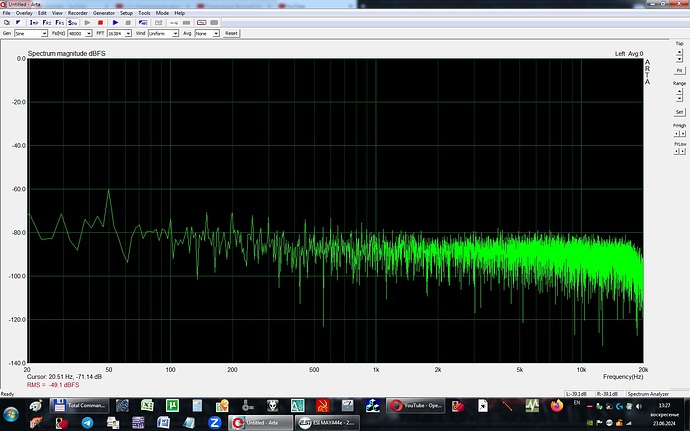The image size is (690, 431).
Task: Click the red-outlined toolbar icon near right end
Action: coord(202,22)
